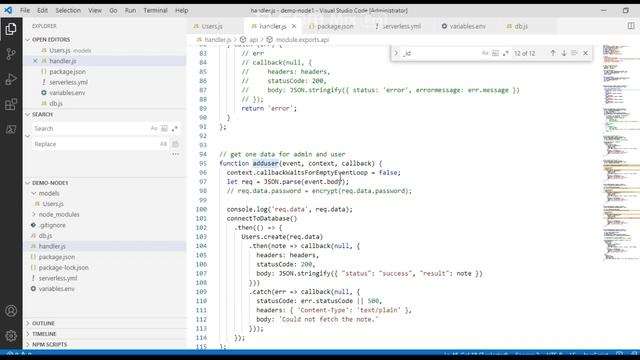Open the Edit menu
Screen dimensions: 640x360
(x=42, y=10)
